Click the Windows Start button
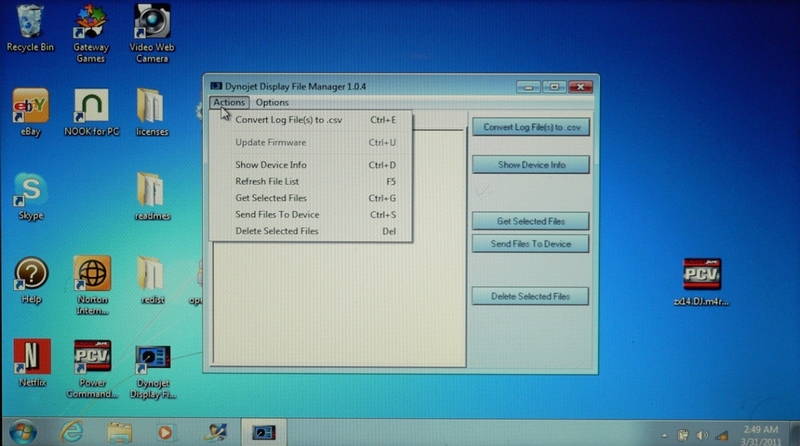This screenshot has height=446, width=800. pos(22,432)
